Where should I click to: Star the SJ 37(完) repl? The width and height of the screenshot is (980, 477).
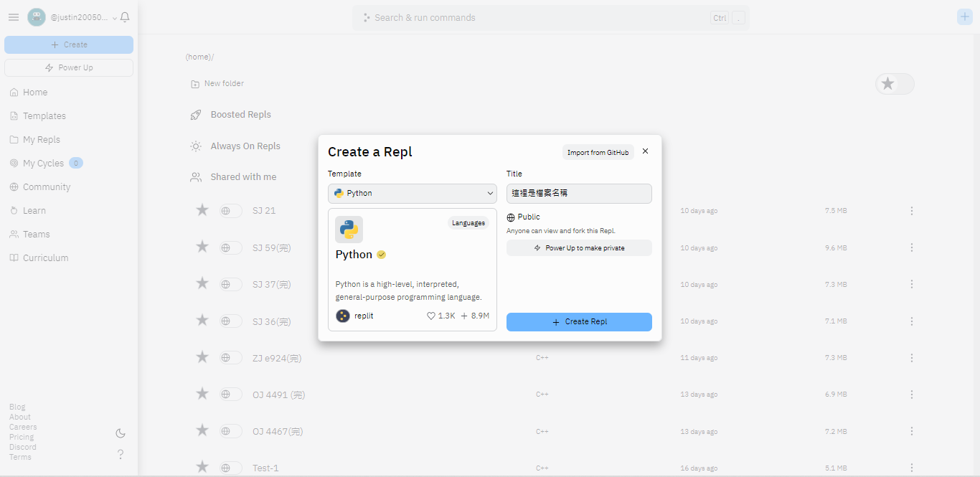(202, 283)
